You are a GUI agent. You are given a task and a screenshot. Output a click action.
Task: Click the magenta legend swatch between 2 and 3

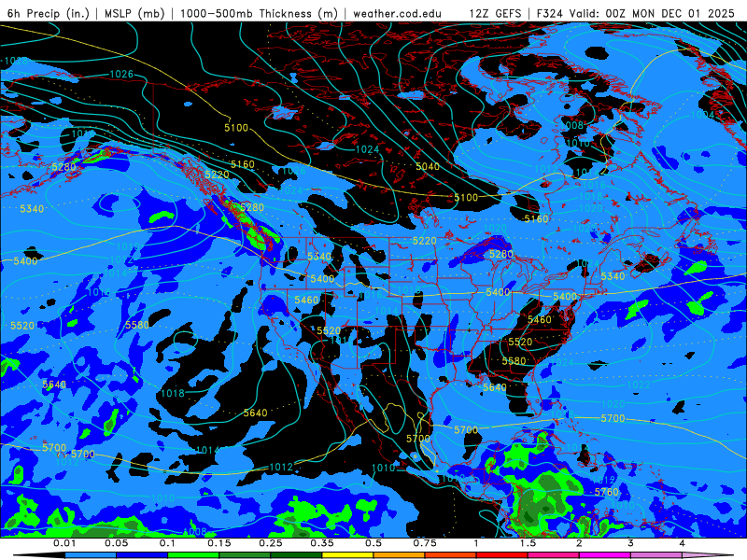tap(605, 555)
